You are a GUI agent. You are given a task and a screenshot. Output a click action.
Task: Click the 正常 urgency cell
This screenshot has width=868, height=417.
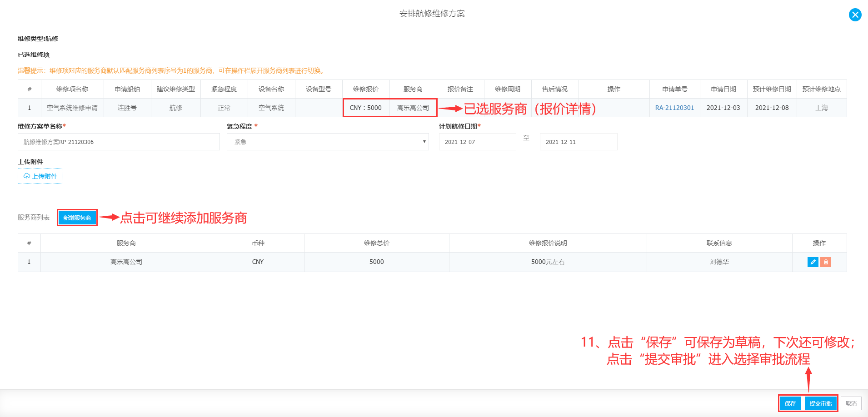click(224, 108)
